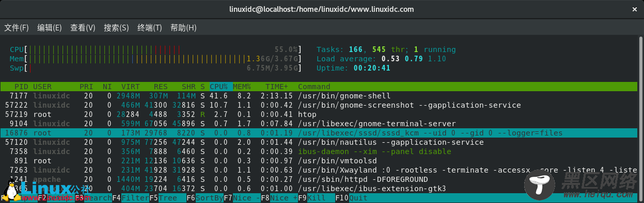Open the 终端(T) menu

click(149, 28)
